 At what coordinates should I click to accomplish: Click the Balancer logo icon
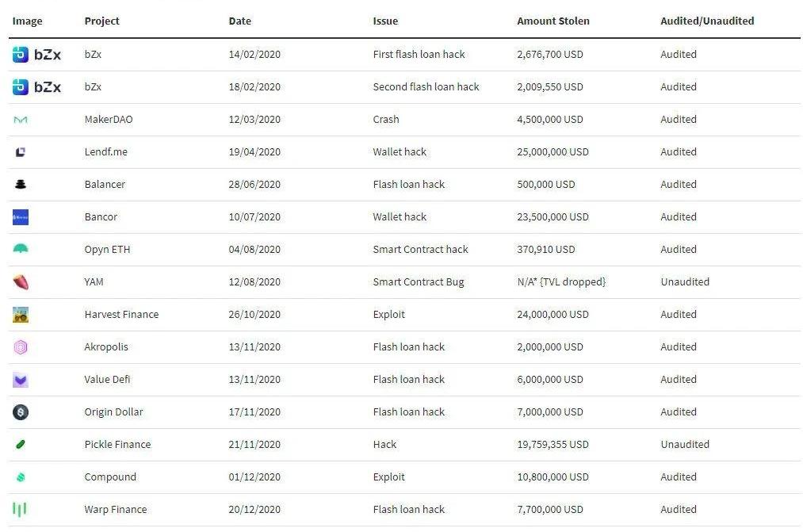click(x=21, y=185)
